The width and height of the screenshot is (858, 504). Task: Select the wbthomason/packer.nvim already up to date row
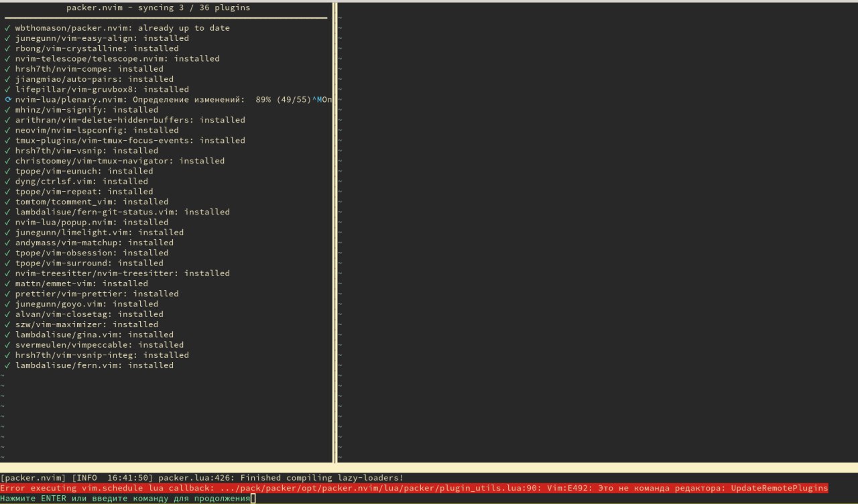point(117,28)
